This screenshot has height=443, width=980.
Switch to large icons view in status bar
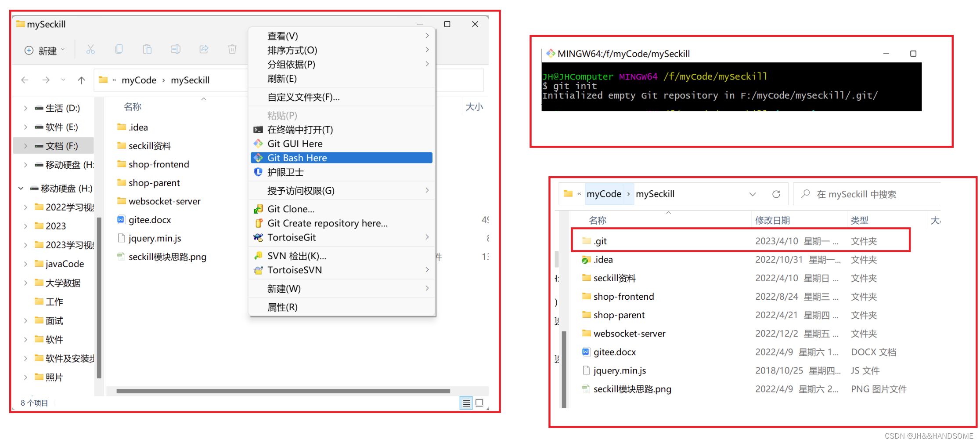(x=479, y=403)
